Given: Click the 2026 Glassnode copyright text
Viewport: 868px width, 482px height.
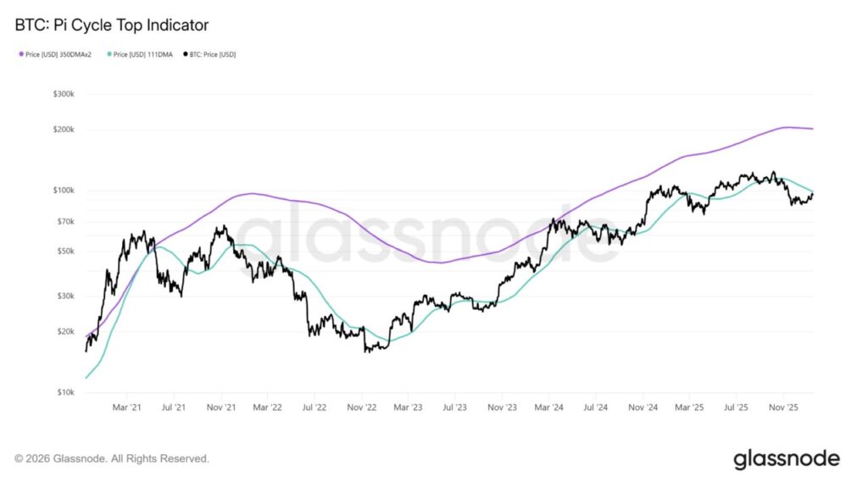Looking at the screenshot, I should 112,458.
